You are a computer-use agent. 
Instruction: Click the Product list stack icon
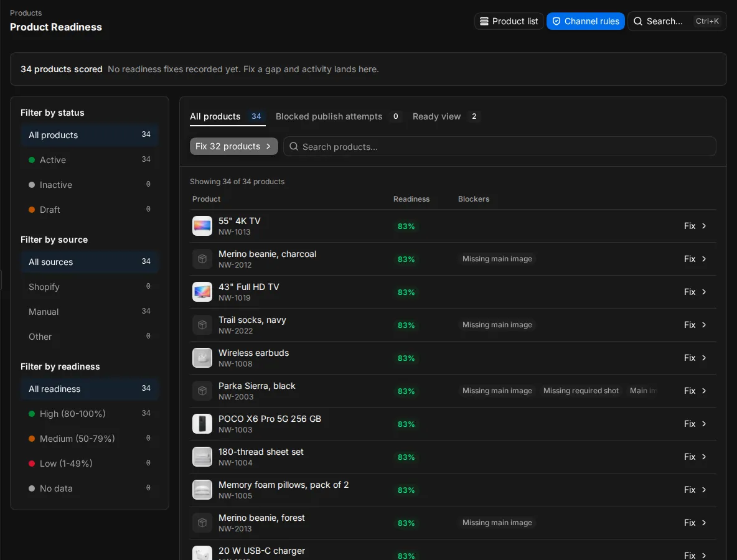tap(484, 21)
